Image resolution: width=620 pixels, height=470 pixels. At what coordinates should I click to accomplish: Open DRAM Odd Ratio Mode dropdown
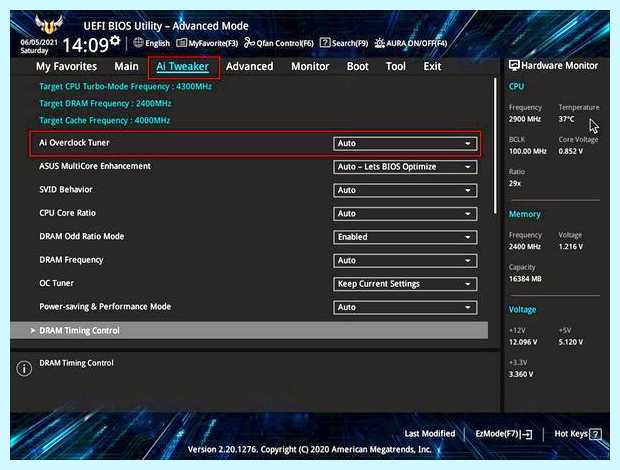pyautogui.click(x=405, y=237)
